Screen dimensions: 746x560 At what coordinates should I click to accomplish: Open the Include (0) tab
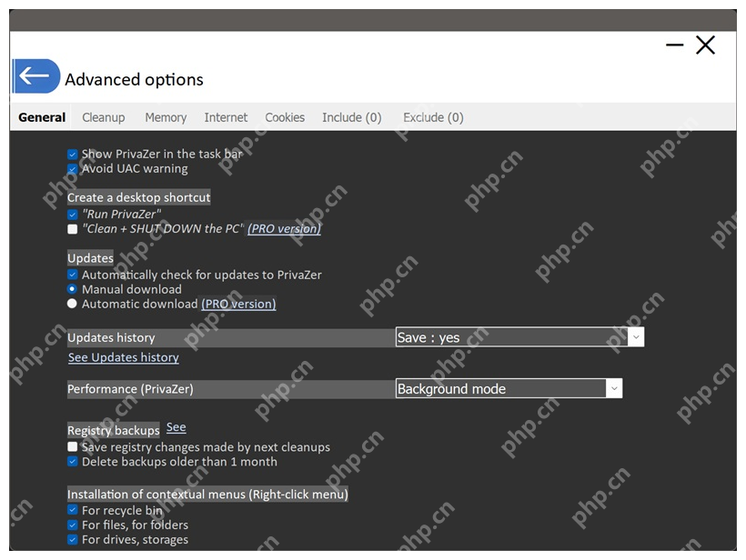351,117
